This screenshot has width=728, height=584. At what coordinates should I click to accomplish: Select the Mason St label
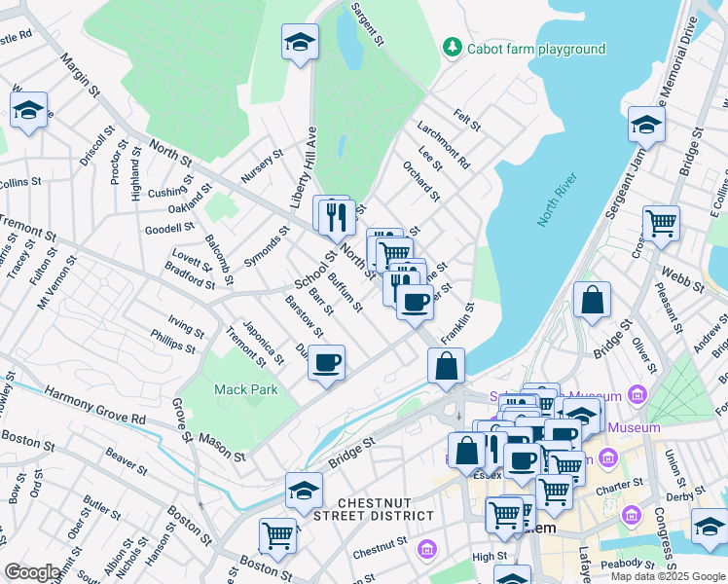point(222,447)
